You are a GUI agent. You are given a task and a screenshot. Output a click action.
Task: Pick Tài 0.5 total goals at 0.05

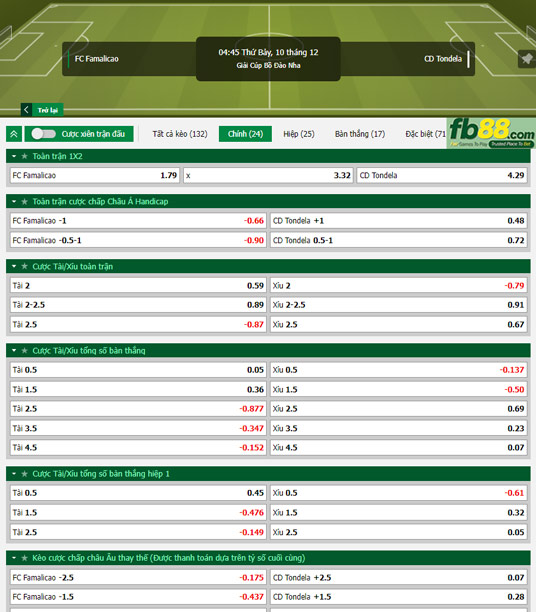138,370
